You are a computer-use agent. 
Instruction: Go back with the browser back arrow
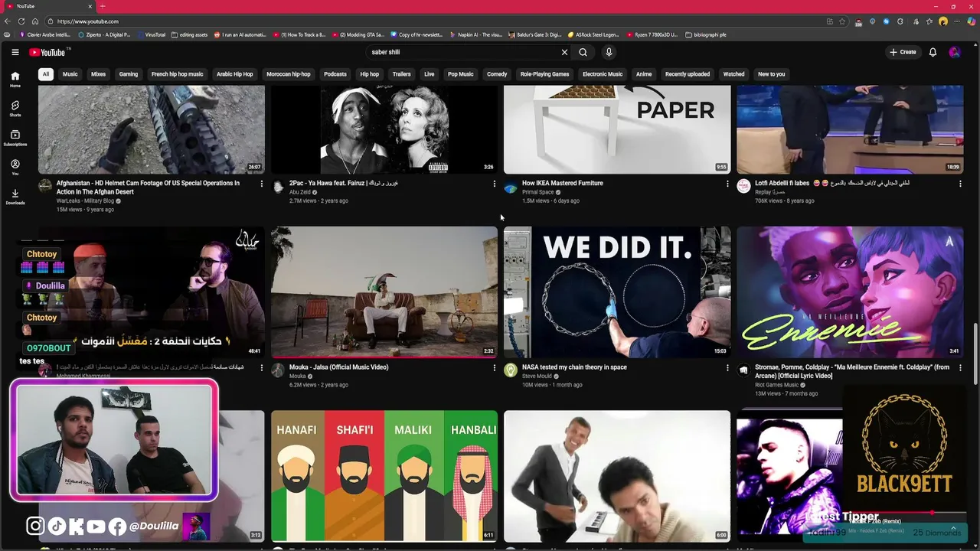pos(8,21)
